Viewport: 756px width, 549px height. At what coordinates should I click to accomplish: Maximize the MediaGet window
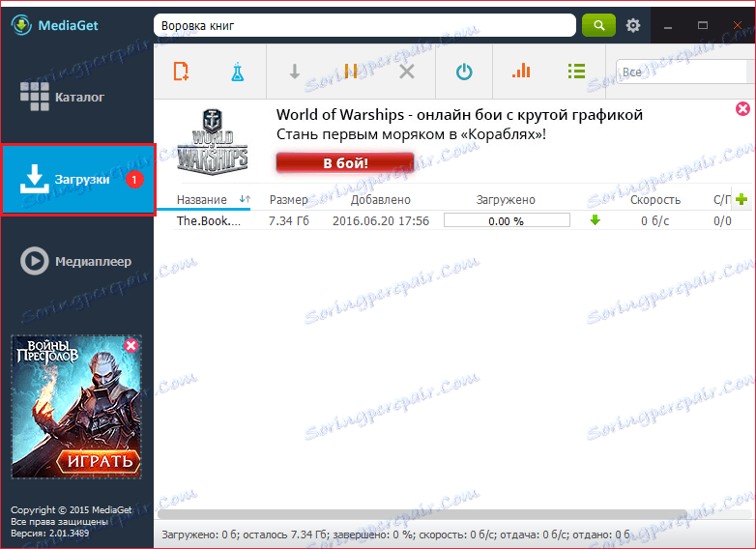[x=703, y=25]
